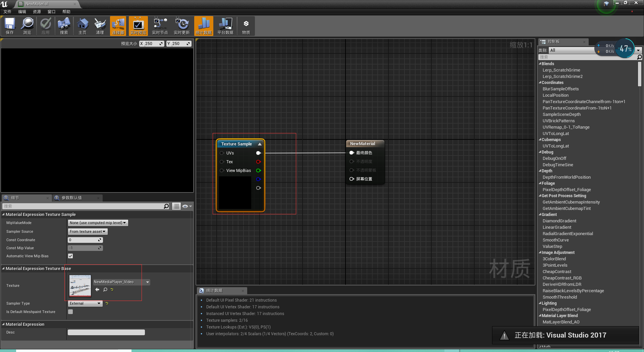Clean unused nodes with 清理 icon
The image size is (644, 352).
coord(100,26)
